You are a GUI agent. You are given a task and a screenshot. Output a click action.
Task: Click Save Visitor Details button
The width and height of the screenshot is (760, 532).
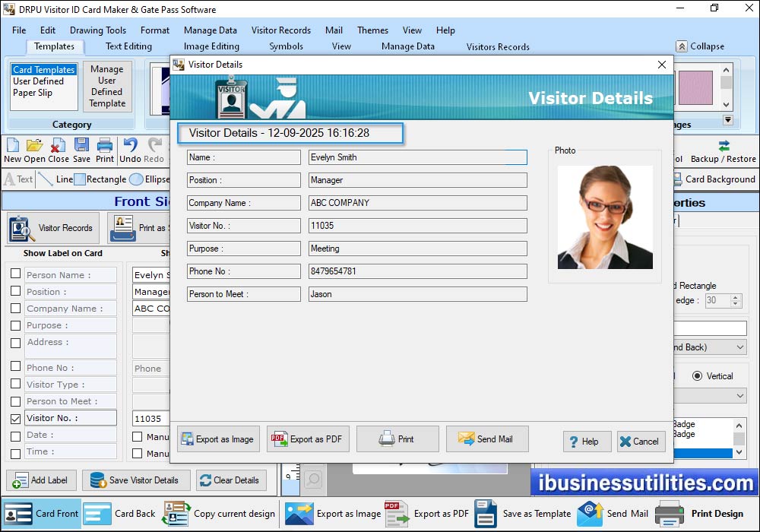(x=135, y=480)
